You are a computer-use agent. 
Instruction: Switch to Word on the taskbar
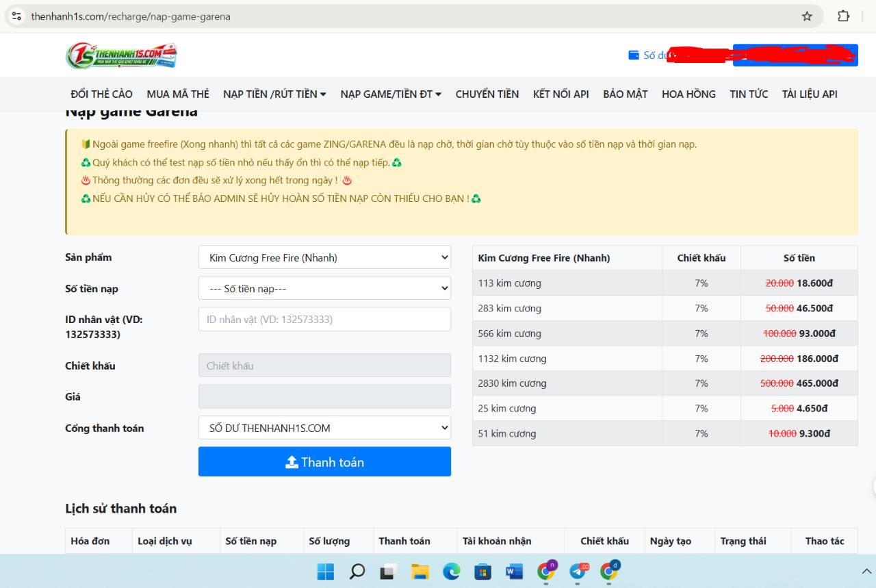click(x=514, y=572)
